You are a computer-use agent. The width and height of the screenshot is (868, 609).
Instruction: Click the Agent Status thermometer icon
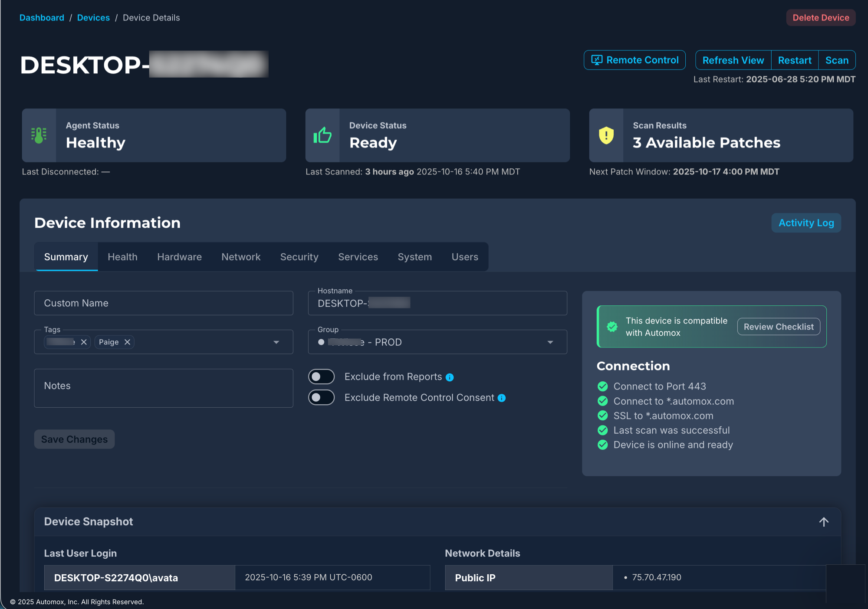[39, 135]
